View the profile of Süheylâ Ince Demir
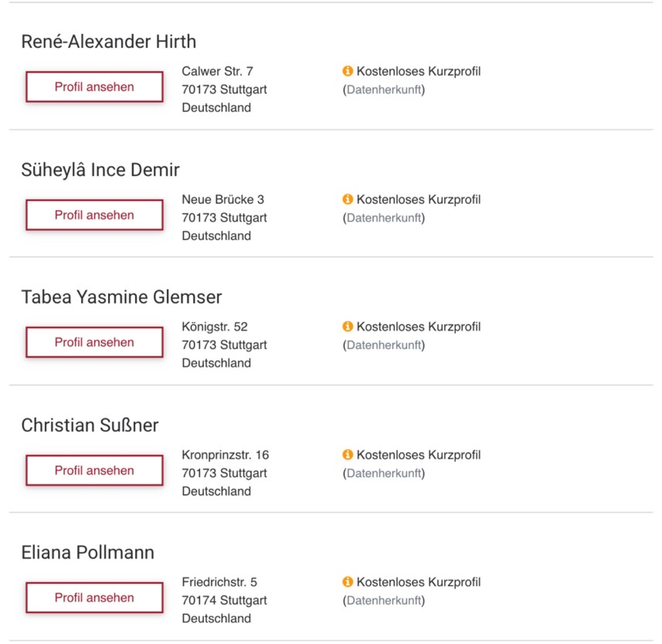 [94, 215]
